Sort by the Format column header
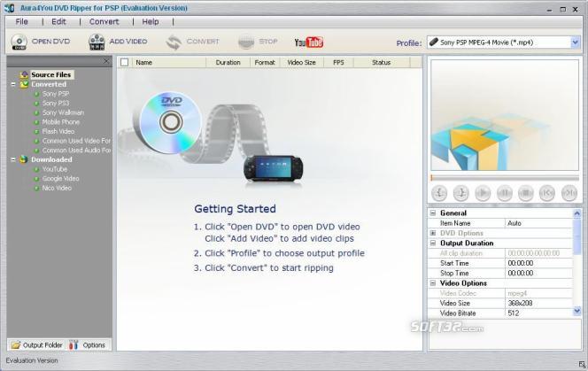This screenshot has width=588, height=371. pos(265,63)
